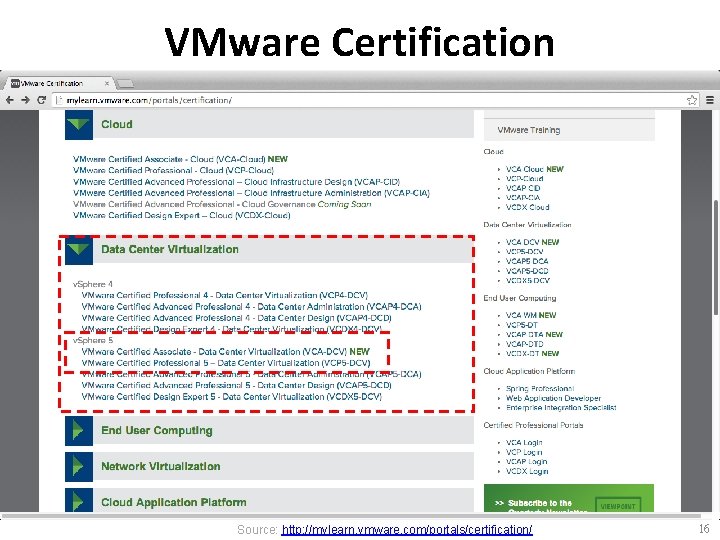Open the VCAP5-DCD Data Center Design link

coord(236,385)
